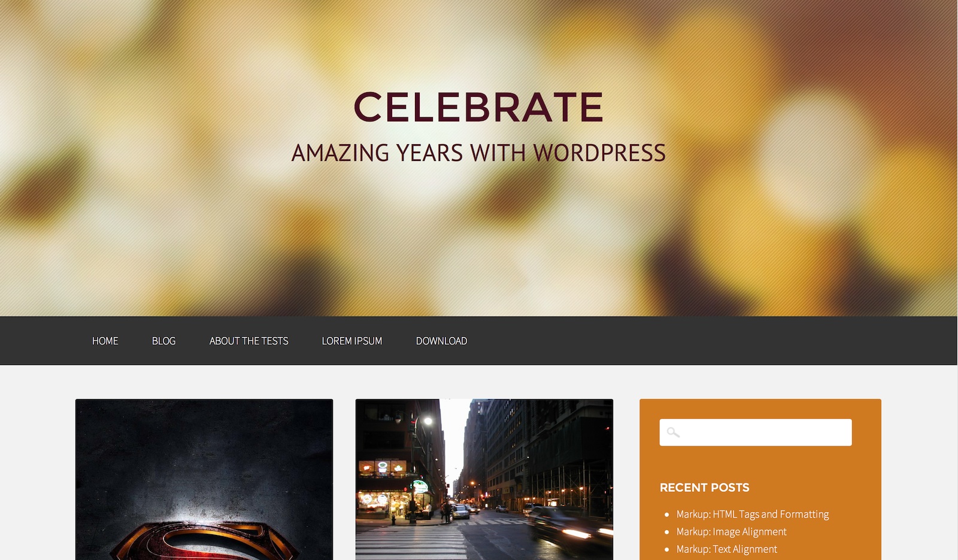Screen dimensions: 958x560
Task: Click bullet beside Markup: HTML Tags post
Action: tap(666, 515)
